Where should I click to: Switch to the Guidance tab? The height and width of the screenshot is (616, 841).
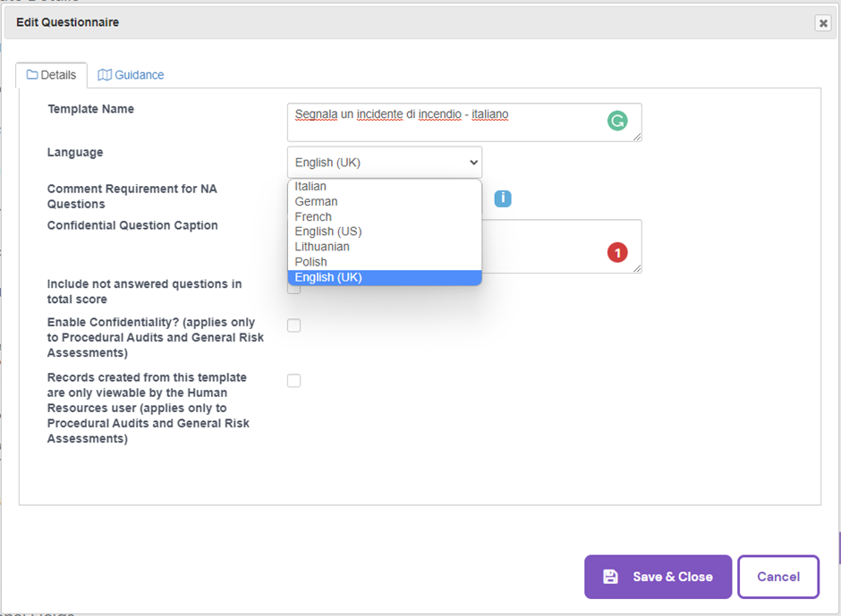tap(131, 75)
